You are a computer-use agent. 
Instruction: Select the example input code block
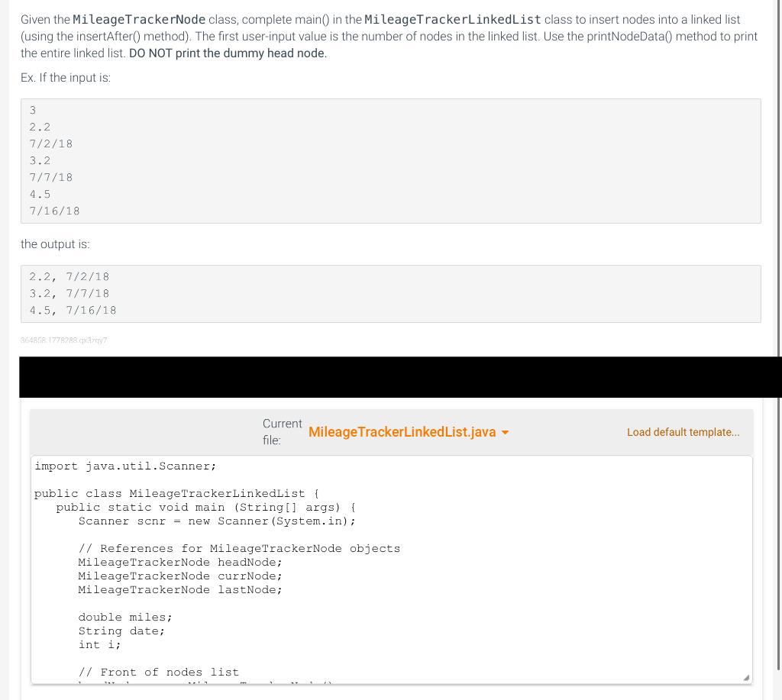tap(391, 160)
